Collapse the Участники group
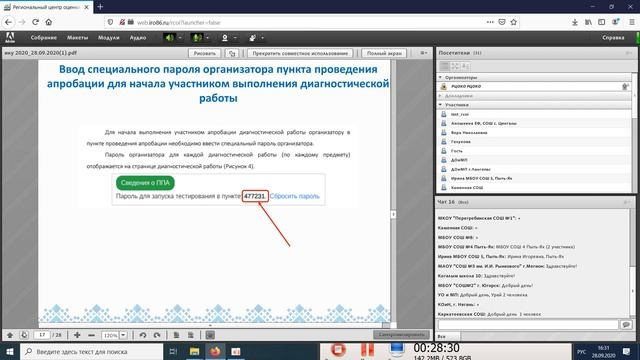The image size is (640, 360). coord(440,105)
